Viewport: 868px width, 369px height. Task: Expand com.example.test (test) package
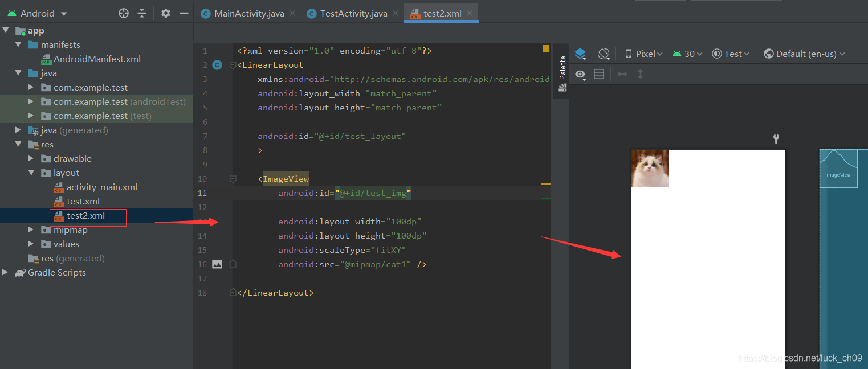tap(31, 116)
